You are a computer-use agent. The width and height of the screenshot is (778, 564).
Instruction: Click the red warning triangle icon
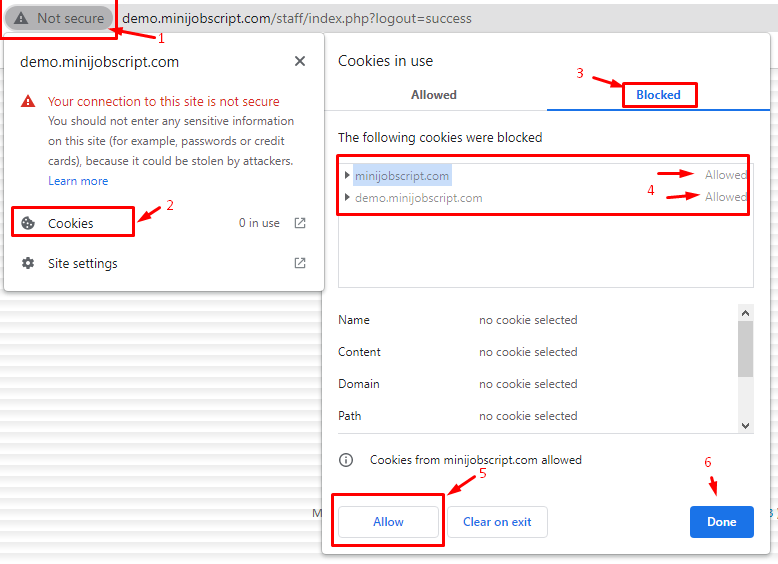pos(28,102)
